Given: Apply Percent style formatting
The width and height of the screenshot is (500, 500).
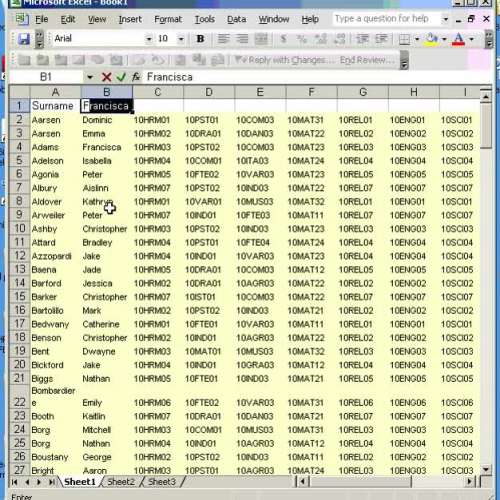Looking at the screenshot, I should (x=302, y=39).
